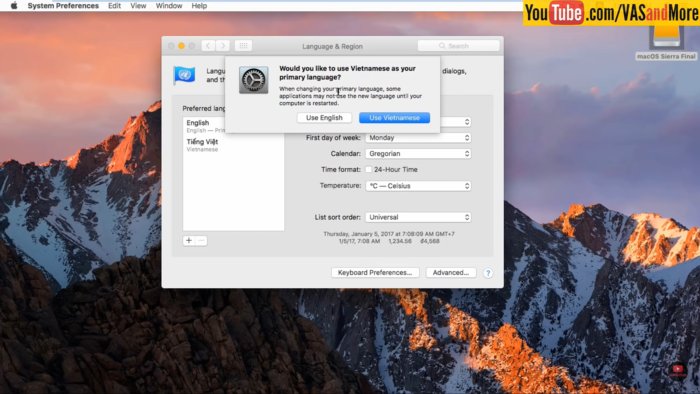This screenshot has width=700, height=394.
Task: Focus the Search field
Action: coord(458,46)
